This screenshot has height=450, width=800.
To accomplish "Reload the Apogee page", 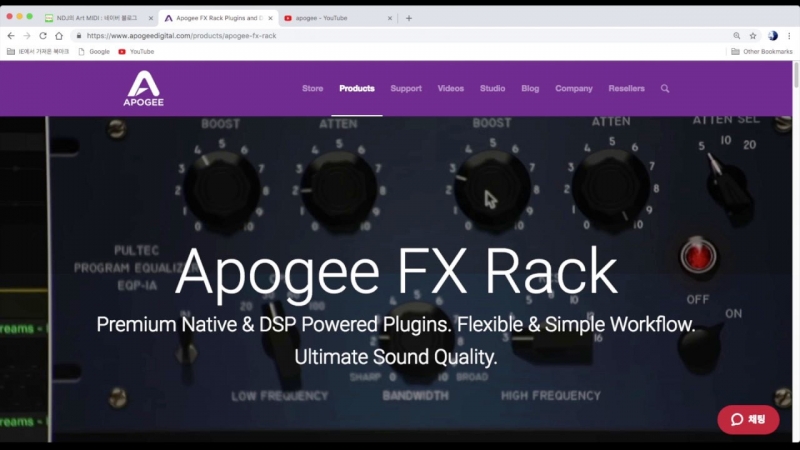I will (43, 36).
